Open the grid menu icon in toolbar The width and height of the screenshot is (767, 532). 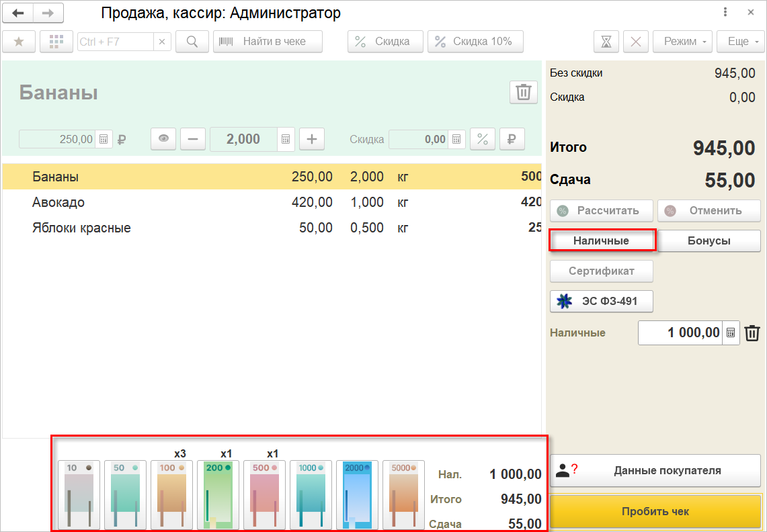pos(56,42)
